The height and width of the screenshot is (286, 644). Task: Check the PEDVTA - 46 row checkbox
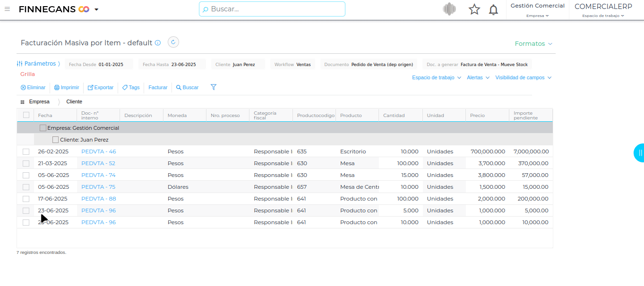pyautogui.click(x=26, y=151)
